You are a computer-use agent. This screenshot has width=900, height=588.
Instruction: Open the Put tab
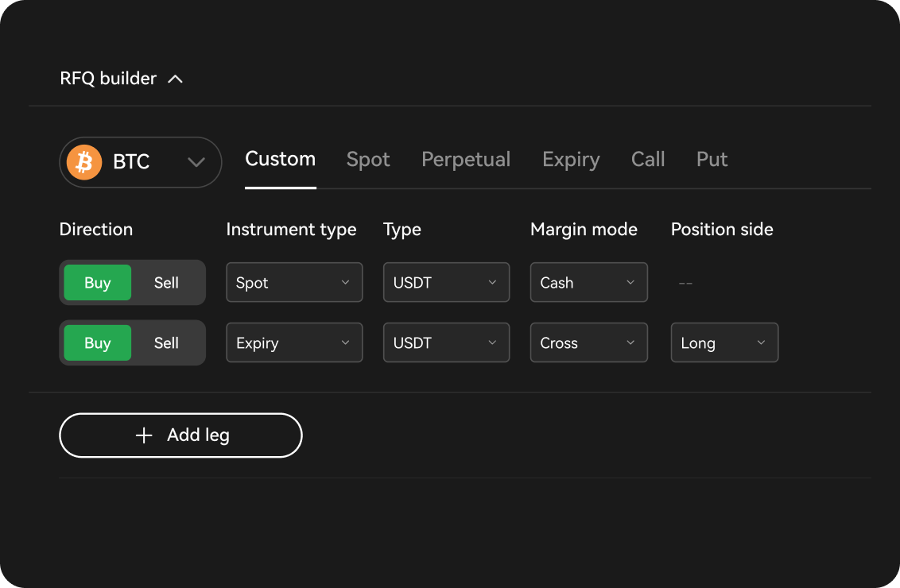(x=712, y=160)
